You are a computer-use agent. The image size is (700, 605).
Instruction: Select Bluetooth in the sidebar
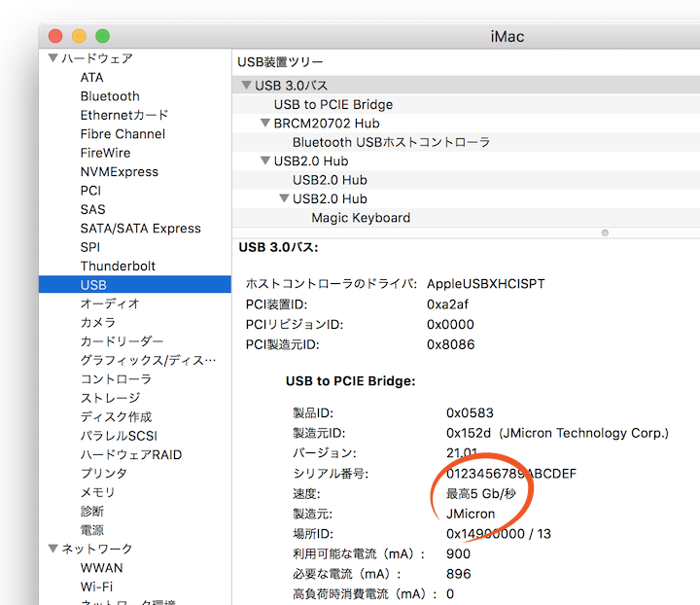[110, 96]
